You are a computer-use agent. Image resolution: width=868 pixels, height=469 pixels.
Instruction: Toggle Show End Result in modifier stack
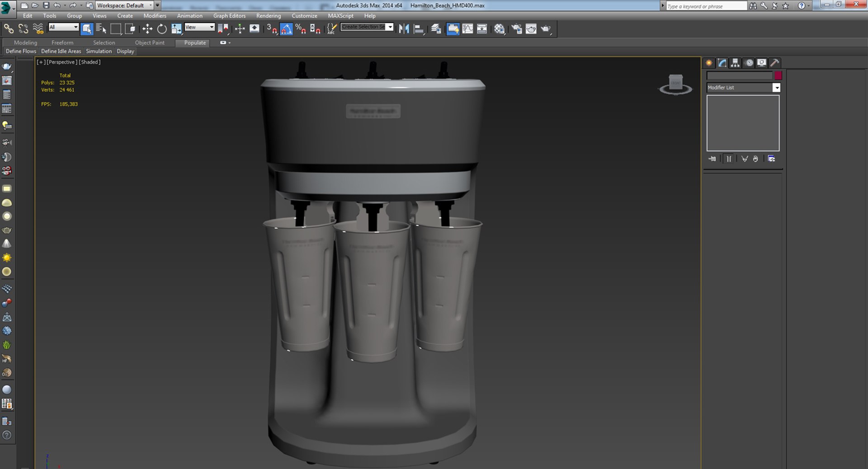[728, 159]
